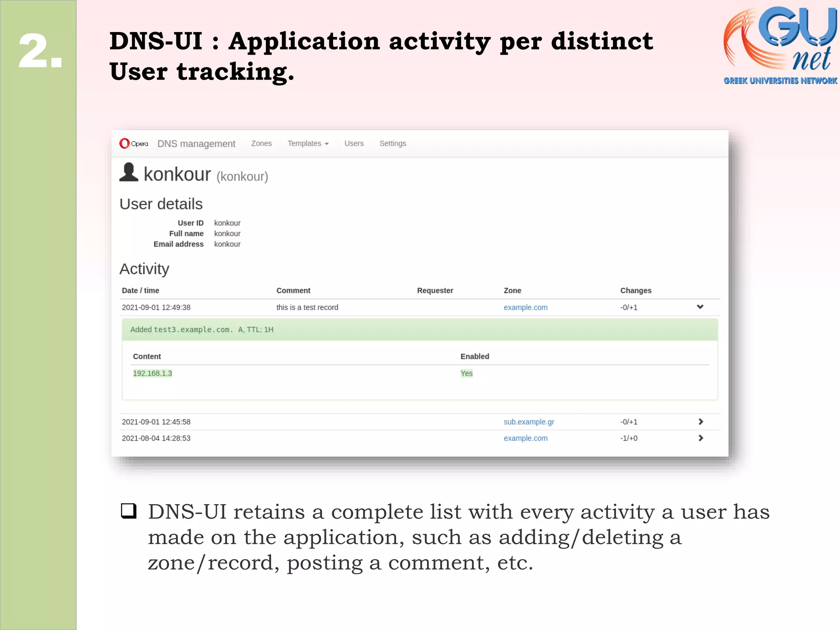Click the date 2021-09-01 12:45:58
The height and width of the screenshot is (630, 840).
point(156,422)
